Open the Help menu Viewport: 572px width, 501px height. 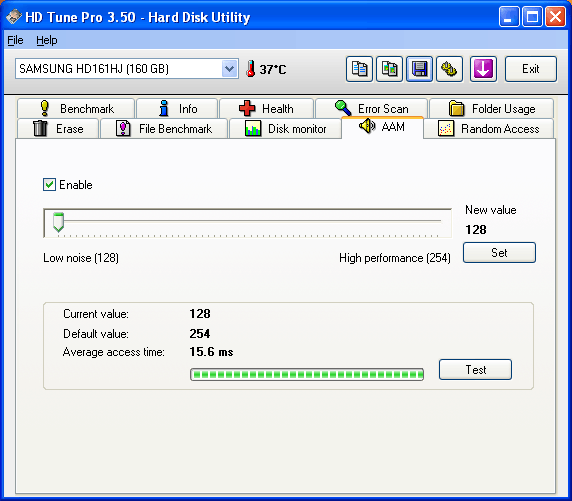tap(47, 40)
